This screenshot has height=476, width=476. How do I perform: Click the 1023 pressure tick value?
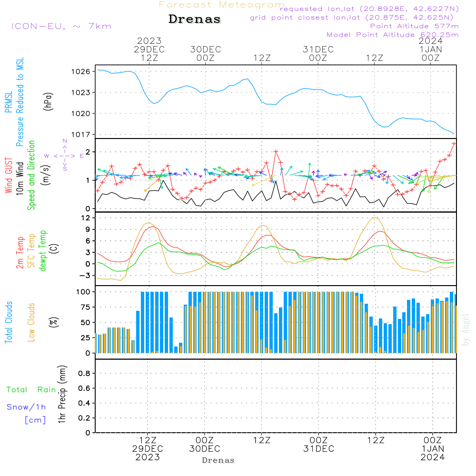81,93
